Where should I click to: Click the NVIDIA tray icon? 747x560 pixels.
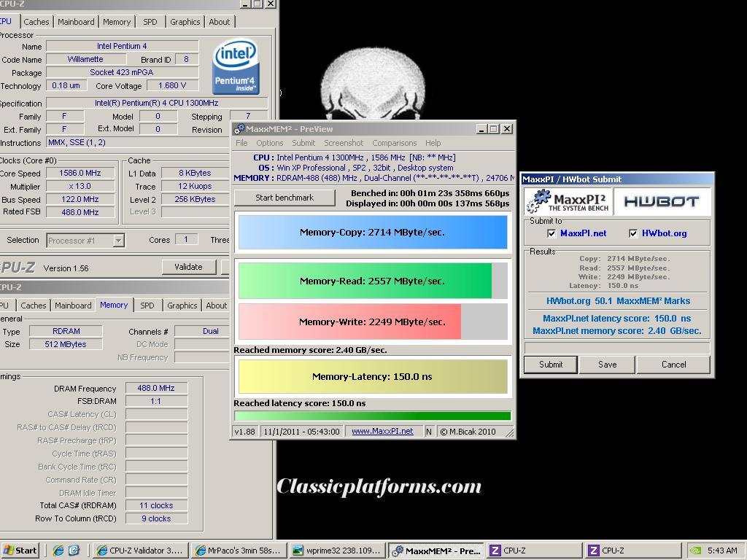[x=695, y=551]
